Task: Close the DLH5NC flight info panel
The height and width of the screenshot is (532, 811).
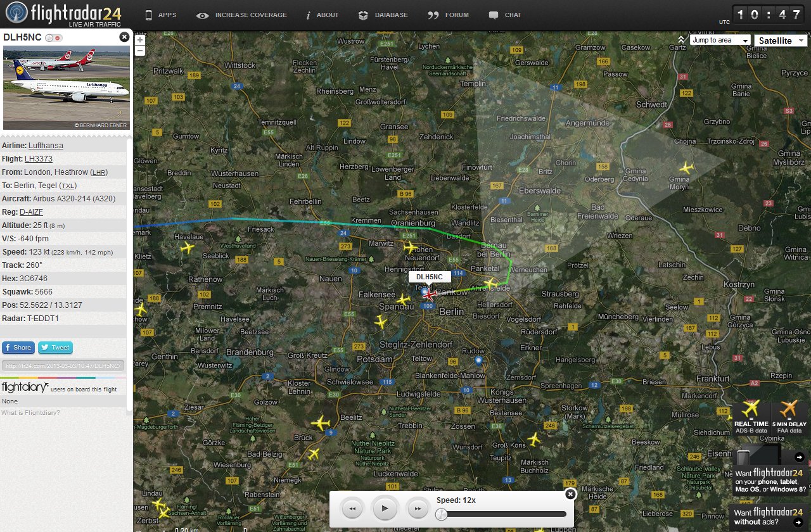Action: point(124,37)
